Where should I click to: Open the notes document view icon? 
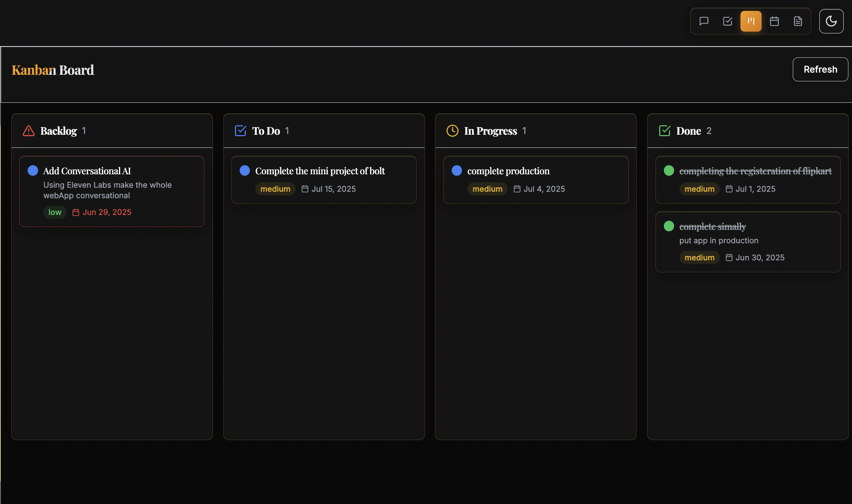798,21
